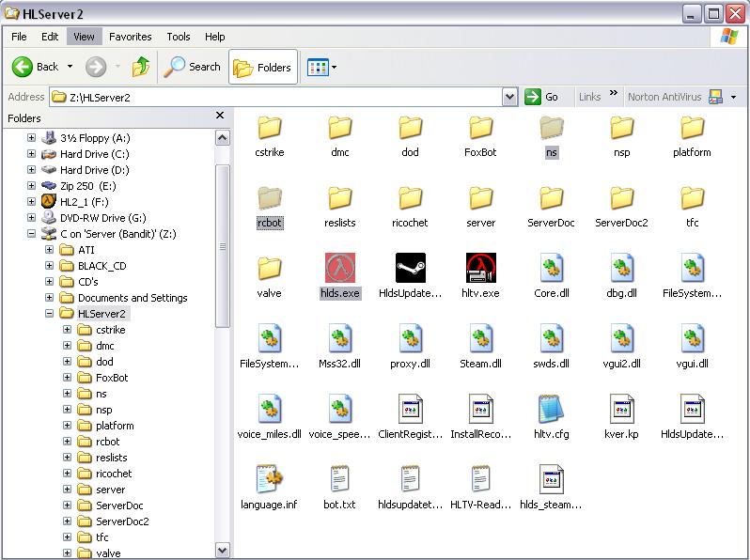This screenshot has height=560, width=750.
Task: Click the Norton AntiVirus toolbar icon
Action: pyautogui.click(x=715, y=97)
